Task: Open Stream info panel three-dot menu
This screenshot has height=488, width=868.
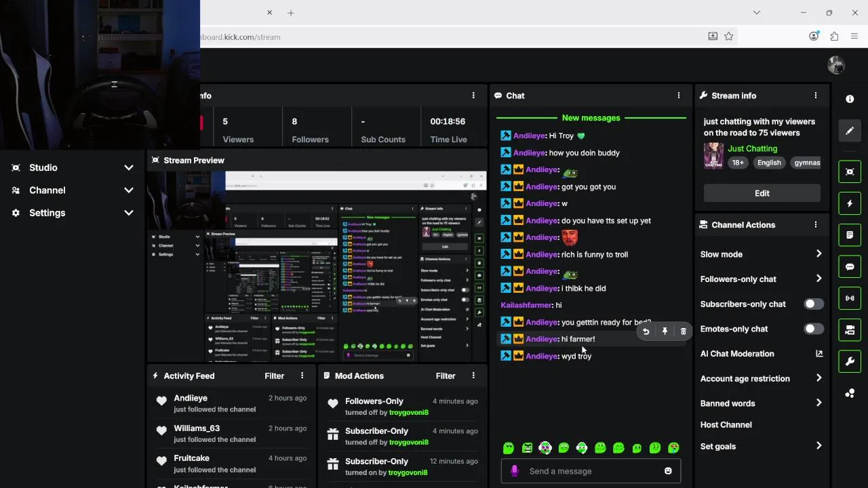Action: (815, 96)
